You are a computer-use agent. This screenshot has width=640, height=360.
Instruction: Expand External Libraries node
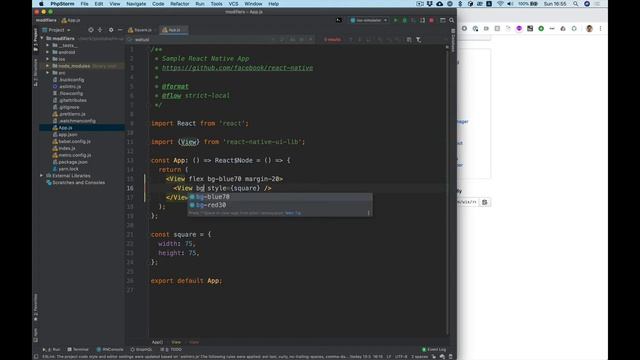pos(42,176)
